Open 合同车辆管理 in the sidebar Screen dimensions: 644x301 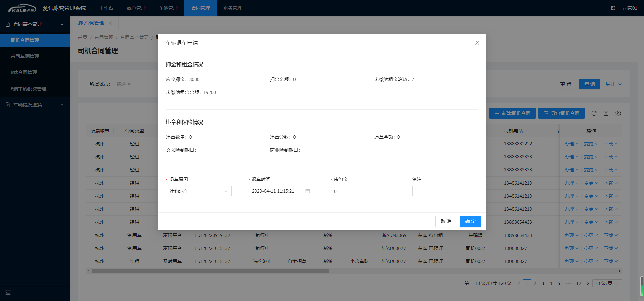25,56
